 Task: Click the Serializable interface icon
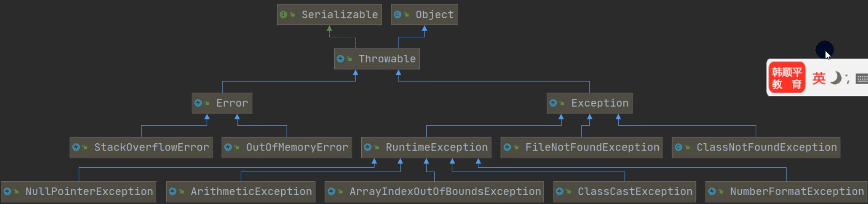pyautogui.click(x=283, y=15)
